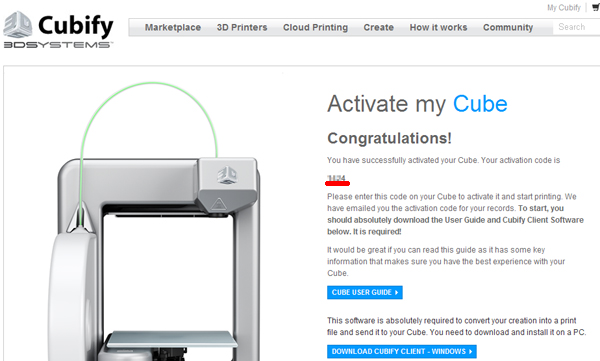600x361 pixels.
Task: Open the My Cubify link
Action: point(564,8)
